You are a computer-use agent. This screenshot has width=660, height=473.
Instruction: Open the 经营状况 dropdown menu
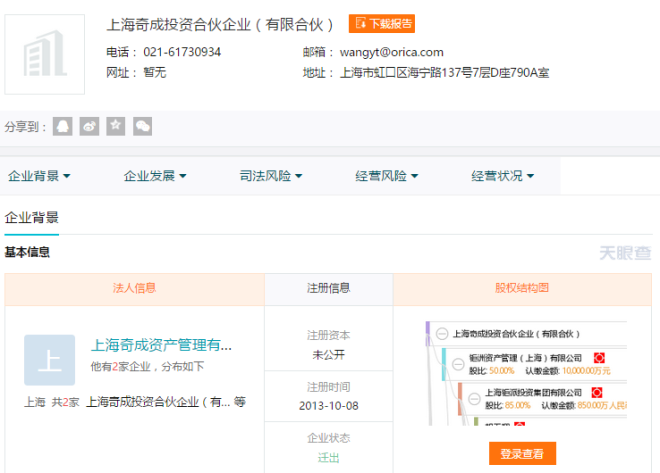[x=503, y=176]
